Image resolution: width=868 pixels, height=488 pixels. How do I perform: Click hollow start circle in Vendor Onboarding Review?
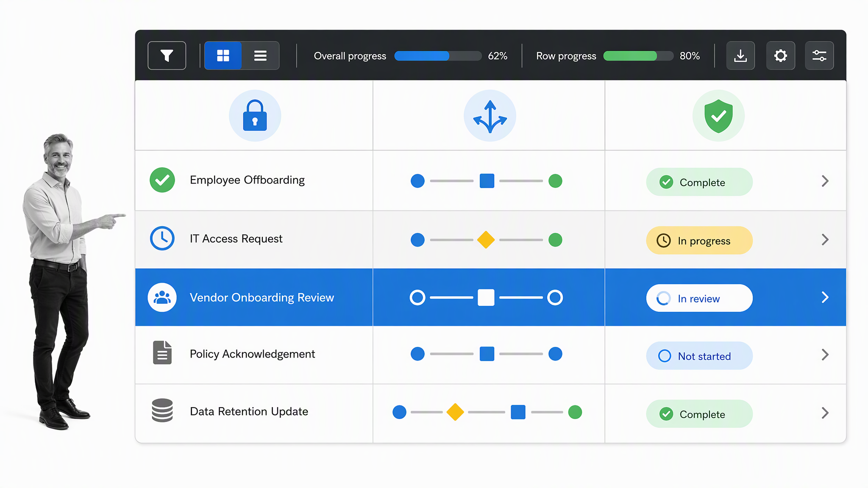417,297
